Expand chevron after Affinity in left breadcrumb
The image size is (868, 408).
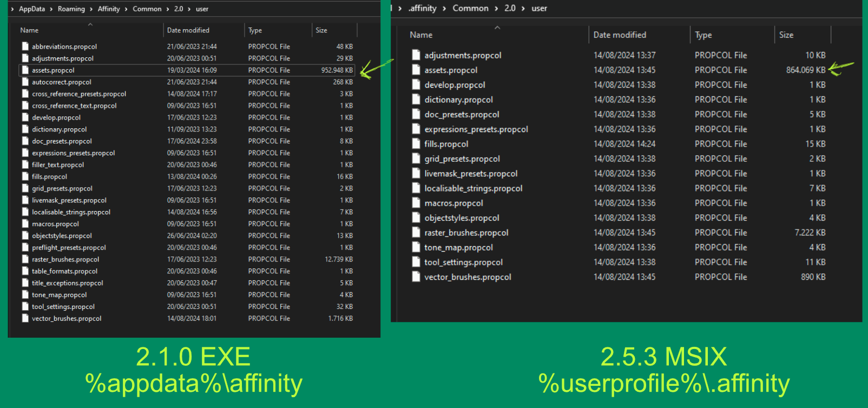pyautogui.click(x=126, y=9)
